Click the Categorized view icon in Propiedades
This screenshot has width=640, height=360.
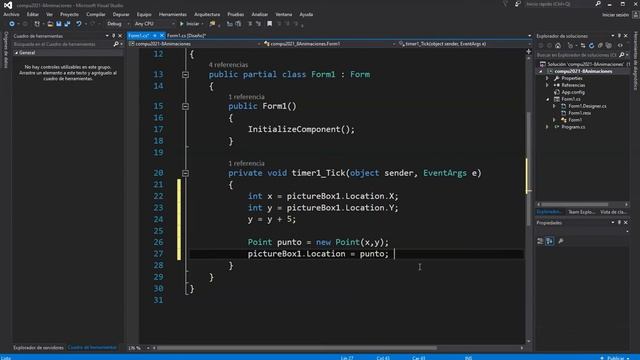(540, 241)
